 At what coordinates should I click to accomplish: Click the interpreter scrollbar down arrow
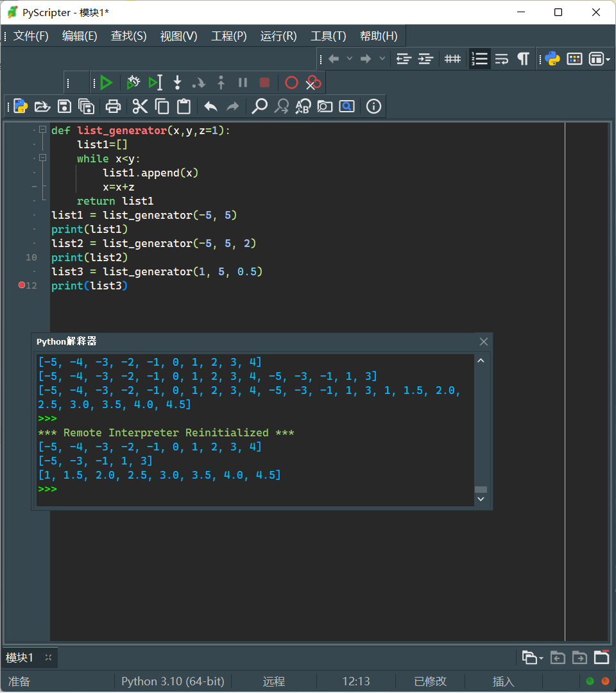pos(481,499)
